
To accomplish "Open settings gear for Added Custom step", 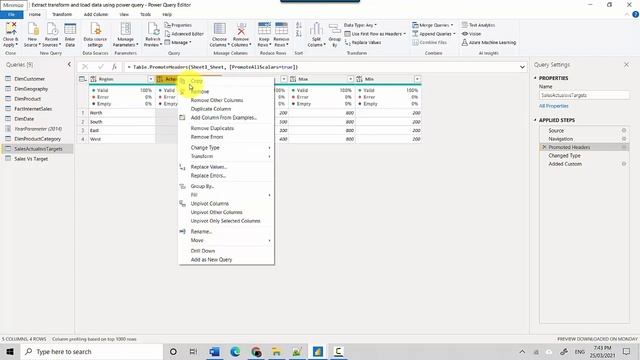I will [624, 164].
